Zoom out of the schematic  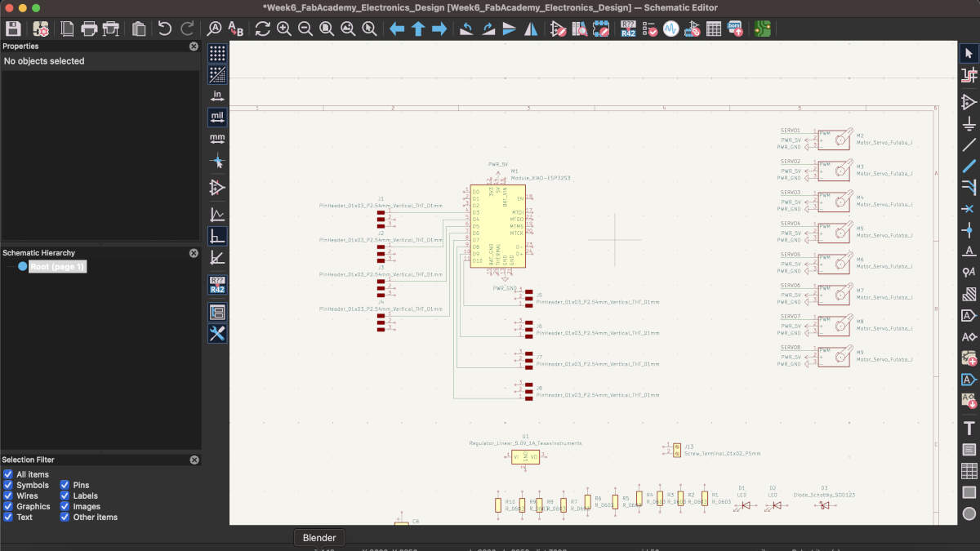(x=305, y=29)
